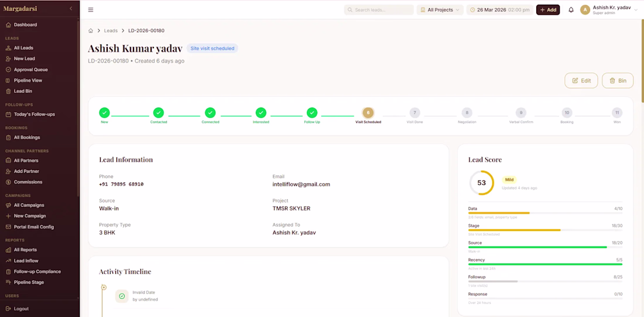This screenshot has width=644, height=317.
Task: Click the Add button in header
Action: tap(548, 10)
